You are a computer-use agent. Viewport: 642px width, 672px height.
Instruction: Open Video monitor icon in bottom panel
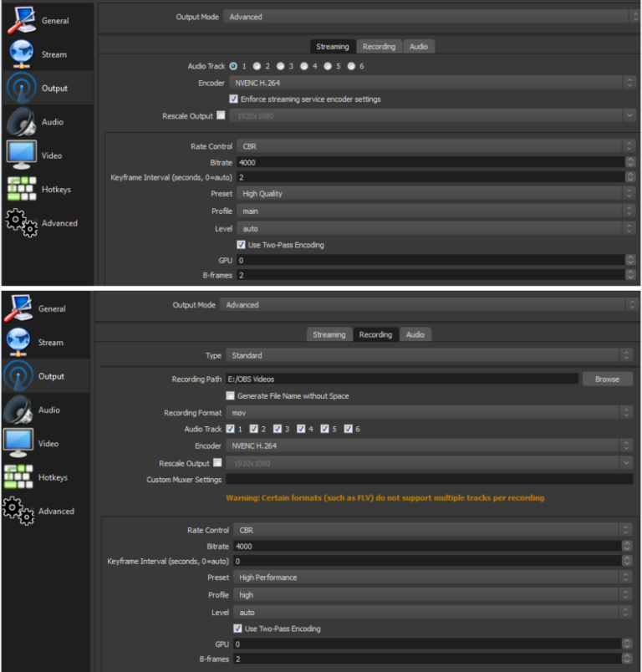[18, 443]
